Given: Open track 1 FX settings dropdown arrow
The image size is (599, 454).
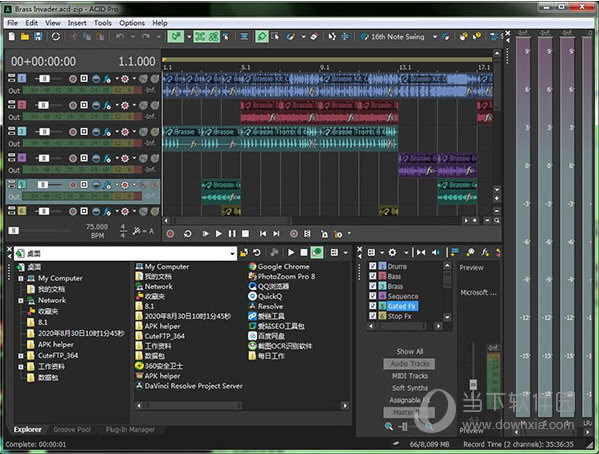Looking at the screenshot, I should (117, 79).
